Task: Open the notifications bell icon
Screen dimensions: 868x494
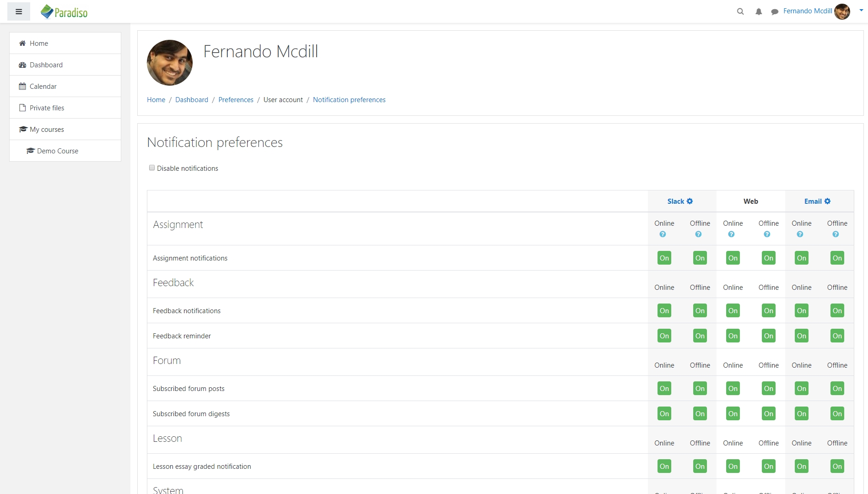Action: [x=759, y=11]
